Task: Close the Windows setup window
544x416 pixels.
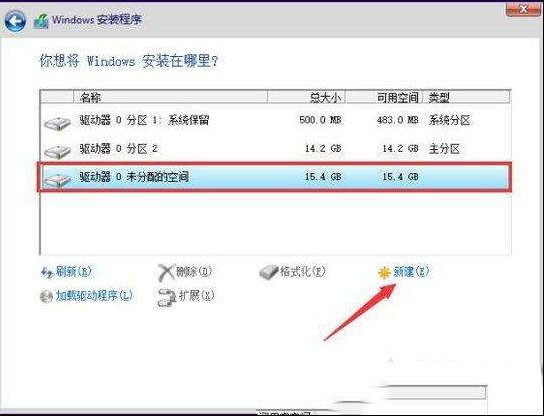Action: click(x=523, y=9)
